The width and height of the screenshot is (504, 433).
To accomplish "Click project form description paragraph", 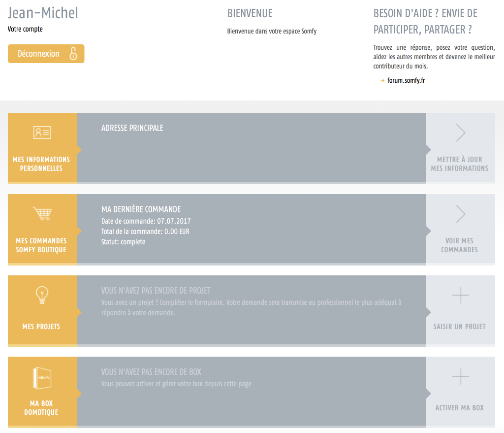I will [x=251, y=307].
